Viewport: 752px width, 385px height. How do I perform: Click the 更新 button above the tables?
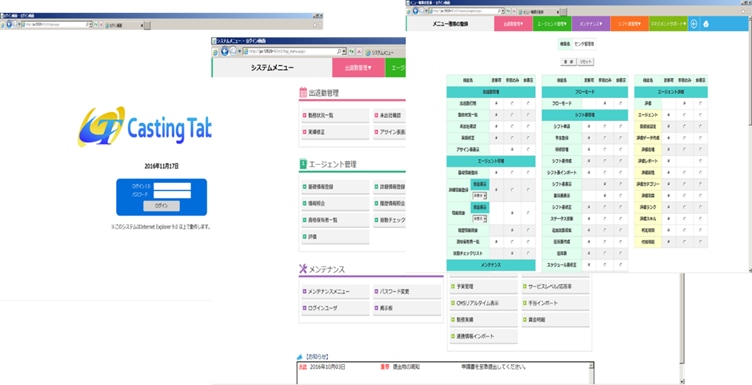tap(568, 62)
